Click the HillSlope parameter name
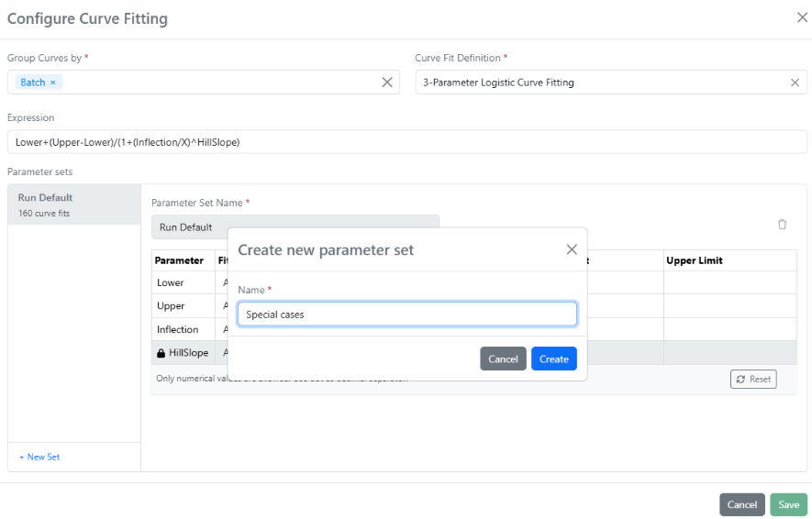Viewport: 812px width, 519px height. [188, 353]
